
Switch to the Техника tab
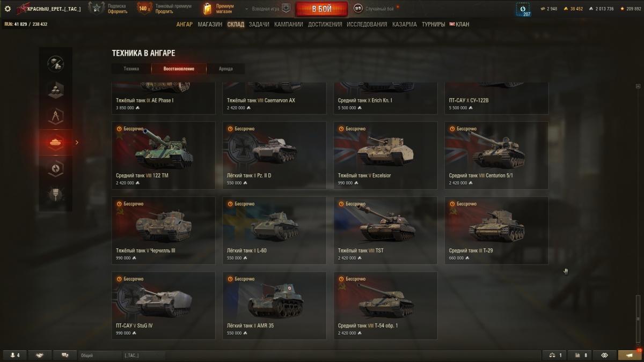[x=131, y=69]
